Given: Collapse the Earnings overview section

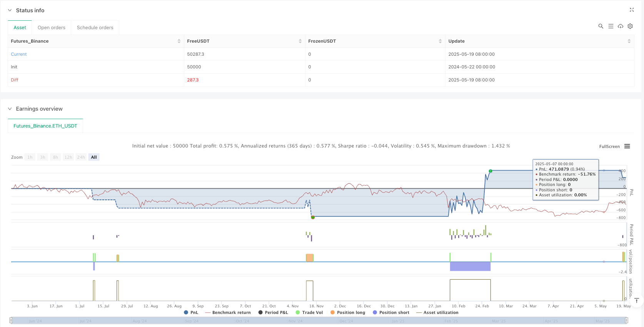Looking at the screenshot, I should [10, 109].
